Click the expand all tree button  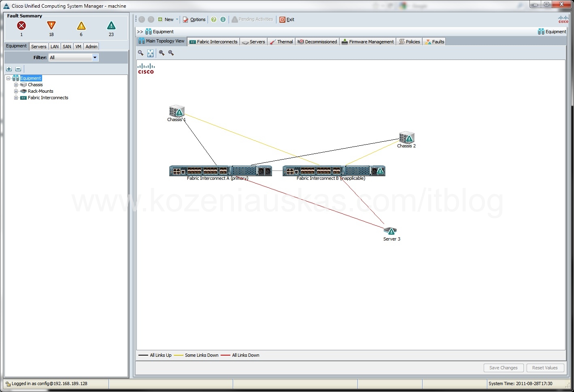point(9,69)
